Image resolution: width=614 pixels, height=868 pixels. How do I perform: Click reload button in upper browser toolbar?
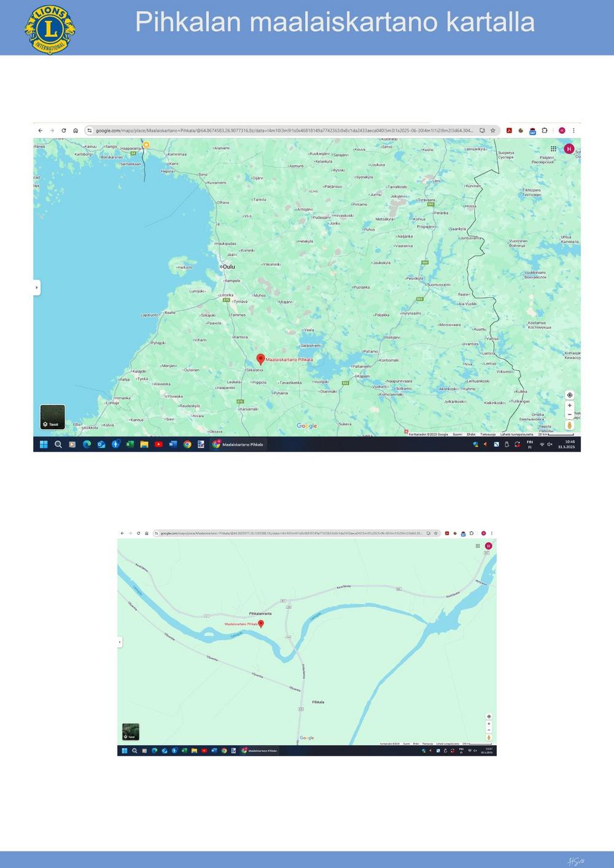tap(64, 130)
